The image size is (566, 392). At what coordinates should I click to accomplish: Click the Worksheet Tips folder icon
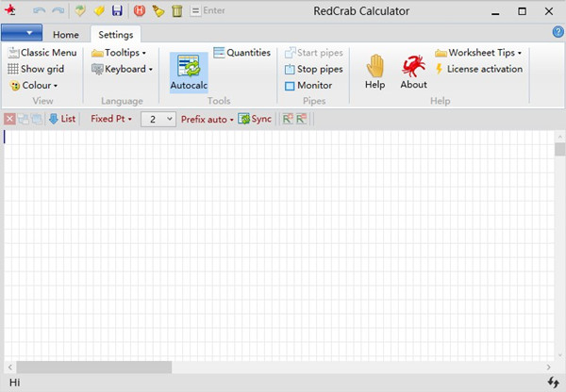441,53
